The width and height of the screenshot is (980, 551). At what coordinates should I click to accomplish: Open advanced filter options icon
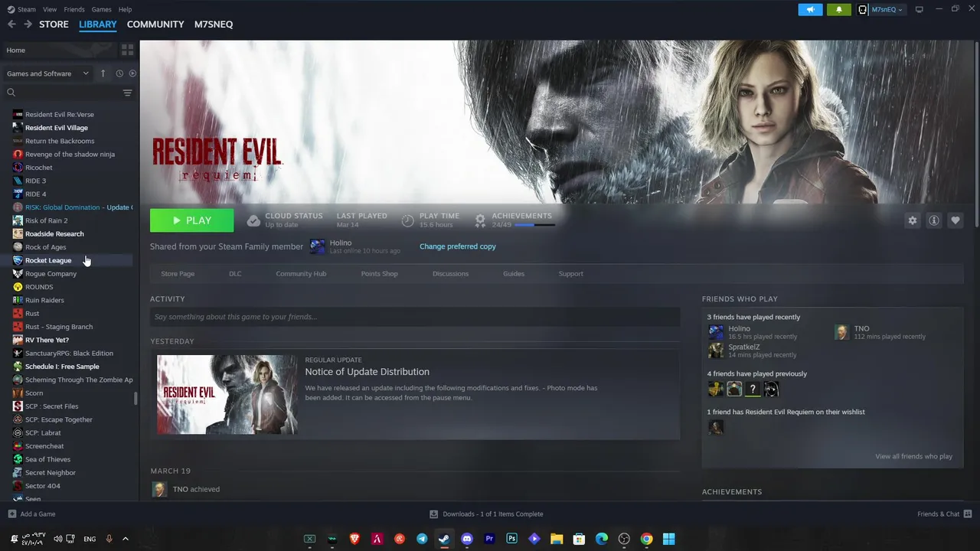tap(127, 93)
